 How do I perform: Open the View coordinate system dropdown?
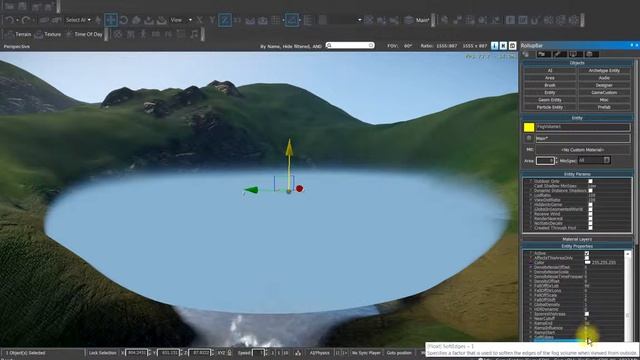click(181, 20)
